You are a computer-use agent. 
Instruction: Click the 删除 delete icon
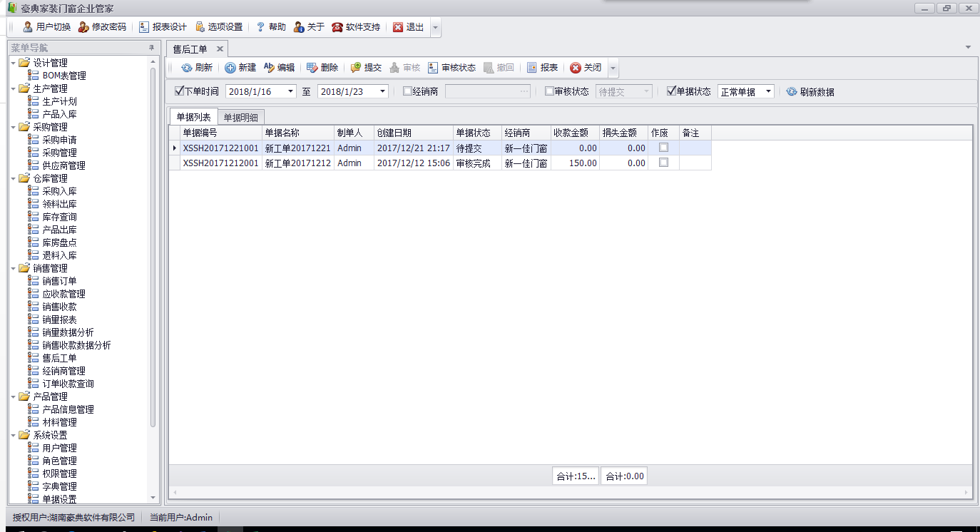click(312, 68)
